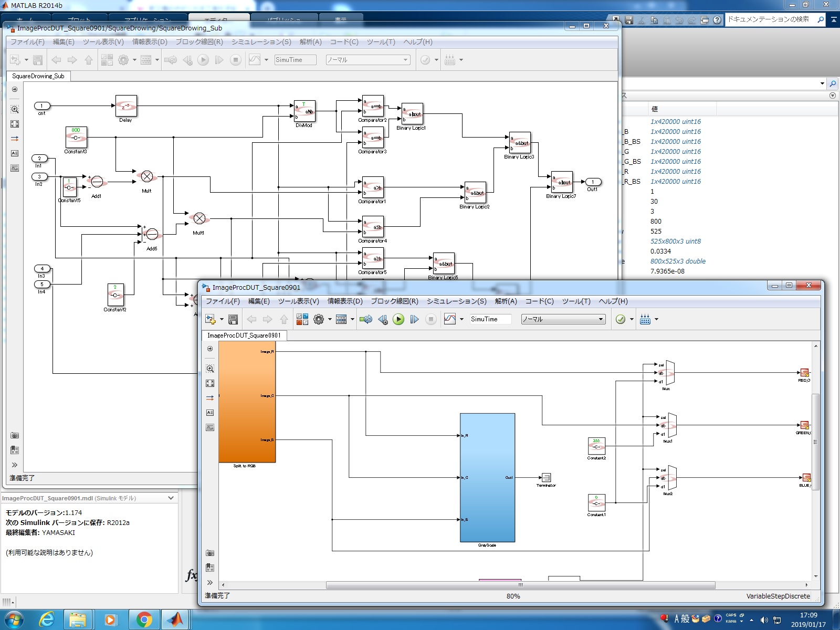Click Annotation tool in ImageProcDUT_Square0901 palette
This screenshot has height=630, width=840.
pyautogui.click(x=210, y=413)
